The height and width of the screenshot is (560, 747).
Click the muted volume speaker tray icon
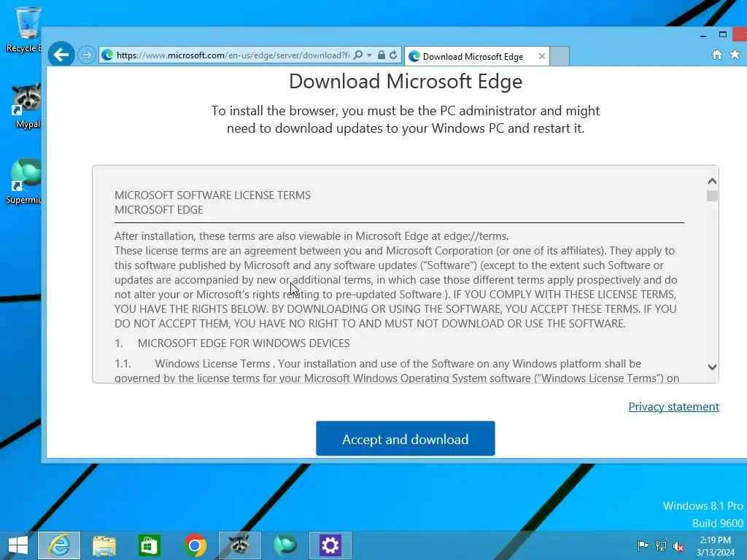coord(678,546)
